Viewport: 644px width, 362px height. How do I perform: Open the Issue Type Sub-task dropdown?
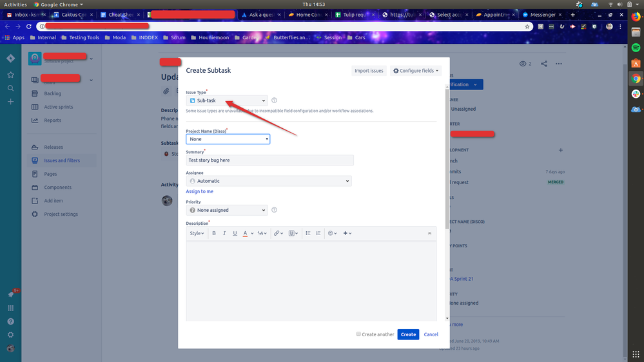tap(227, 100)
